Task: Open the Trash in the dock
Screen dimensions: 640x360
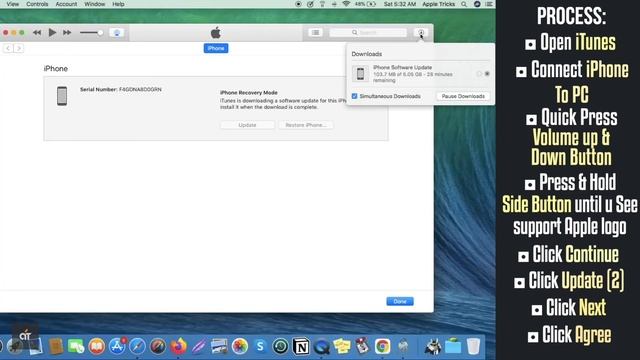Action: [x=473, y=346]
